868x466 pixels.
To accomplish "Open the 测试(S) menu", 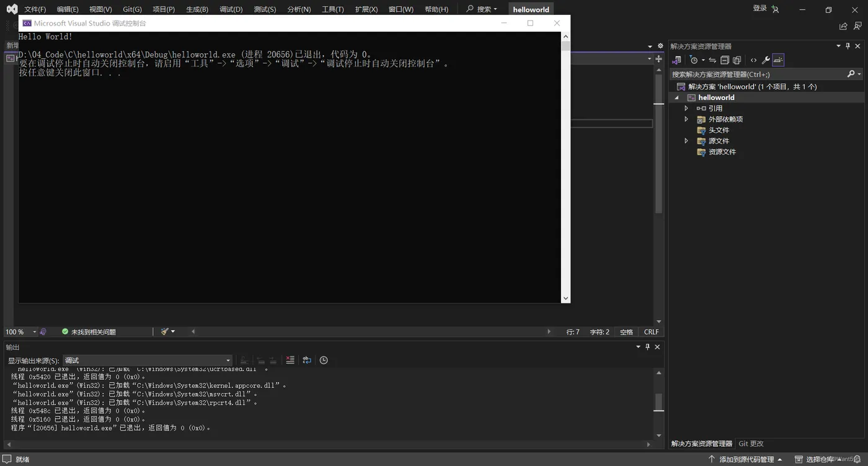I will tap(265, 9).
